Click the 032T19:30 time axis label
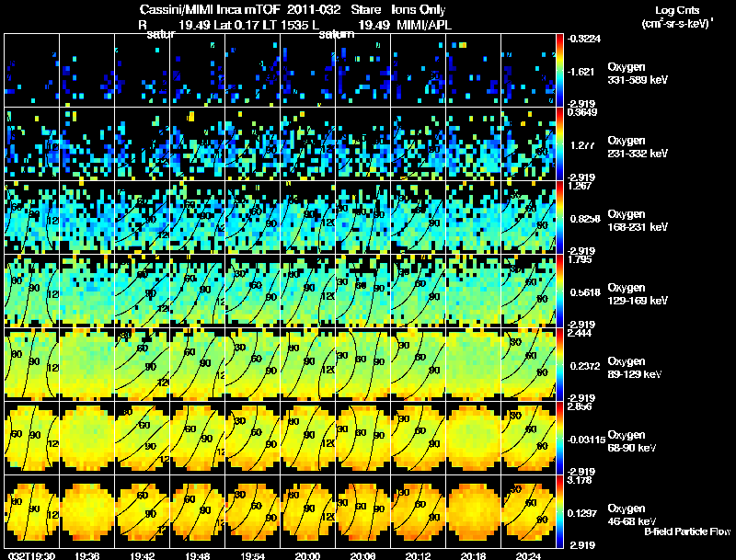 (x=31, y=555)
